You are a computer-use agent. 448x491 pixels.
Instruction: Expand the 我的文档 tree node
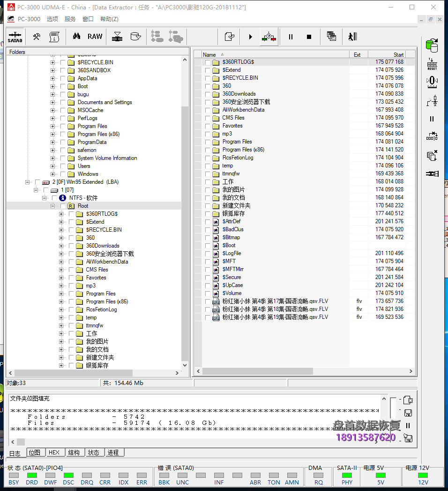pos(61,349)
